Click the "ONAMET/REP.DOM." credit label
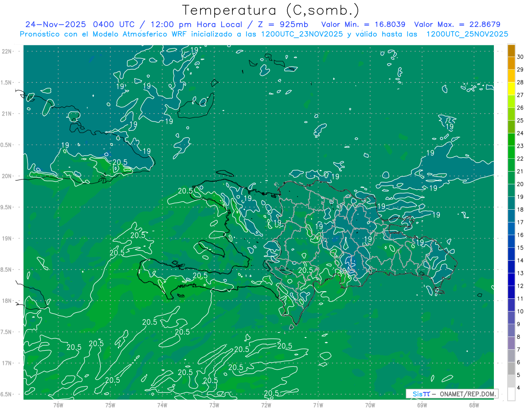This screenshot has height=411, width=532. click(x=468, y=394)
